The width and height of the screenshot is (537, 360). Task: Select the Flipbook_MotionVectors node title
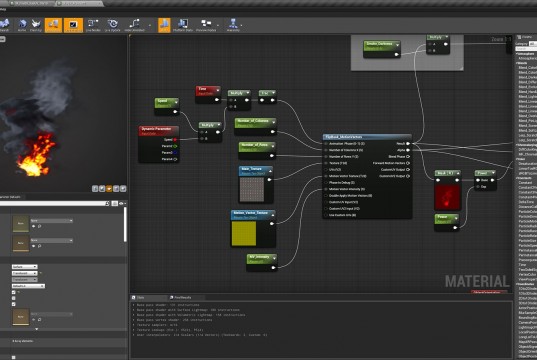pos(367,137)
